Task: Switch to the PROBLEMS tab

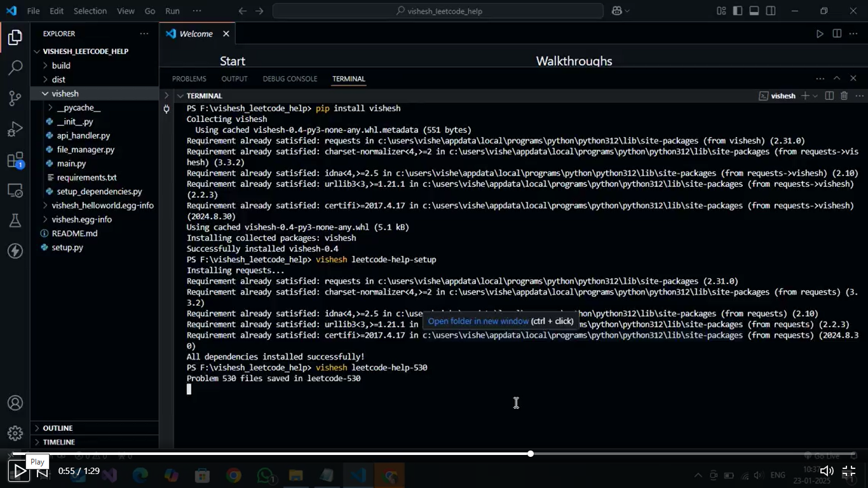Action: point(189,79)
